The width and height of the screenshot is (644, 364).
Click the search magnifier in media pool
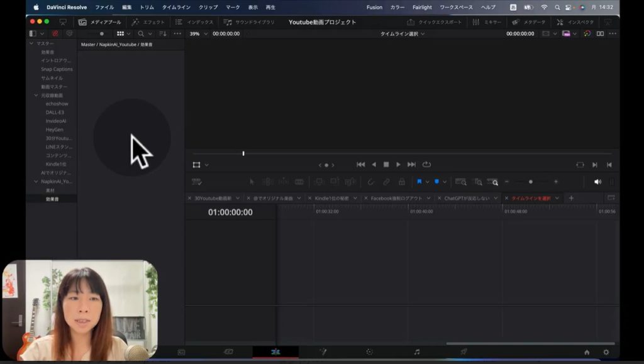[x=141, y=33]
